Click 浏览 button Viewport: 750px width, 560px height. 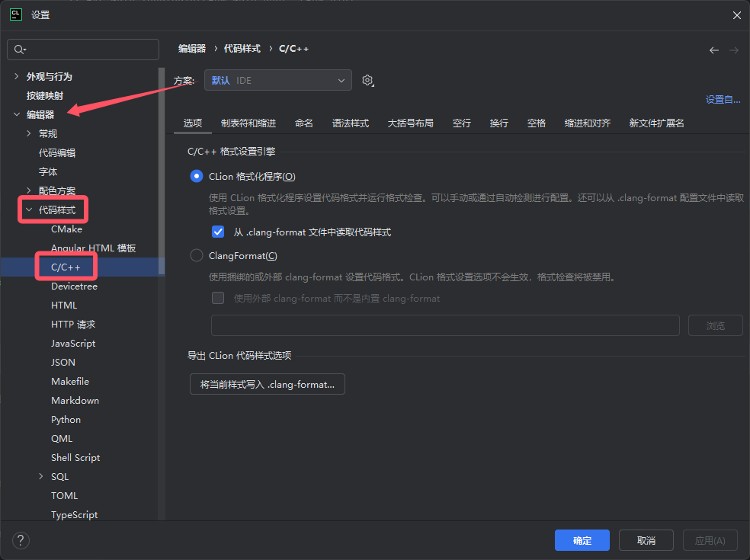[x=716, y=325]
